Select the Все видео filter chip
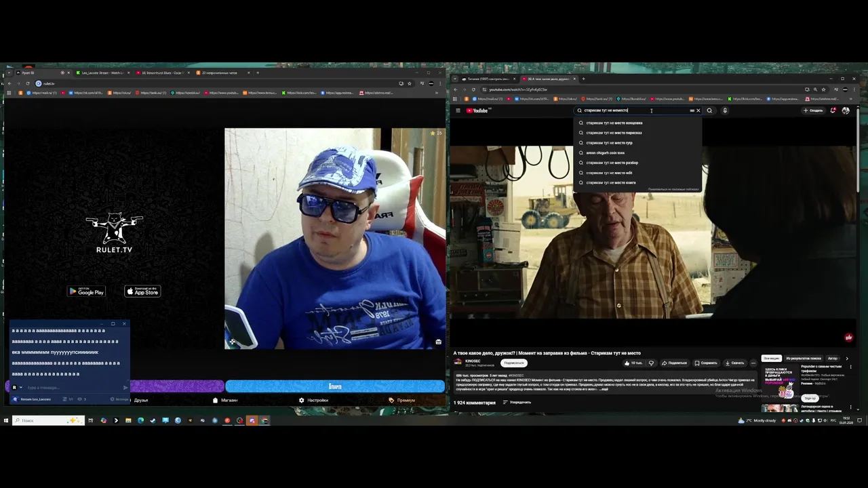Screen dimensions: 868x488 pos(771,358)
